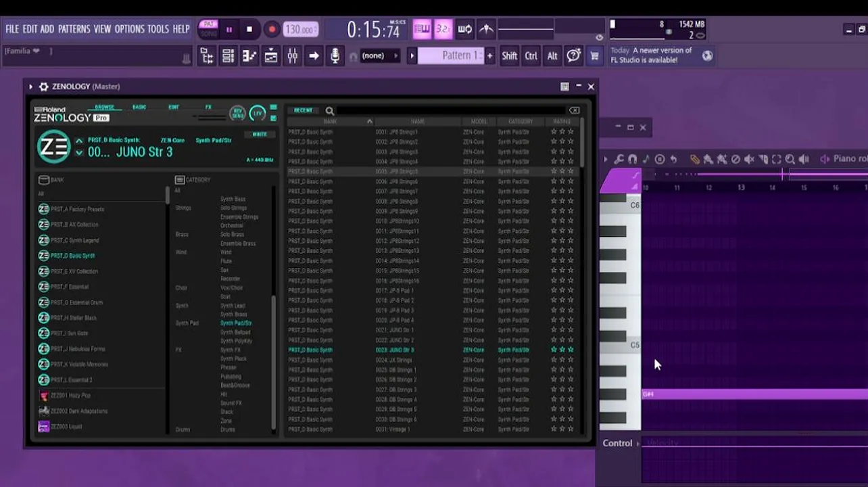
Task: Click the ZEZ001 Hazy Pop bank thumbnail
Action: (x=44, y=396)
